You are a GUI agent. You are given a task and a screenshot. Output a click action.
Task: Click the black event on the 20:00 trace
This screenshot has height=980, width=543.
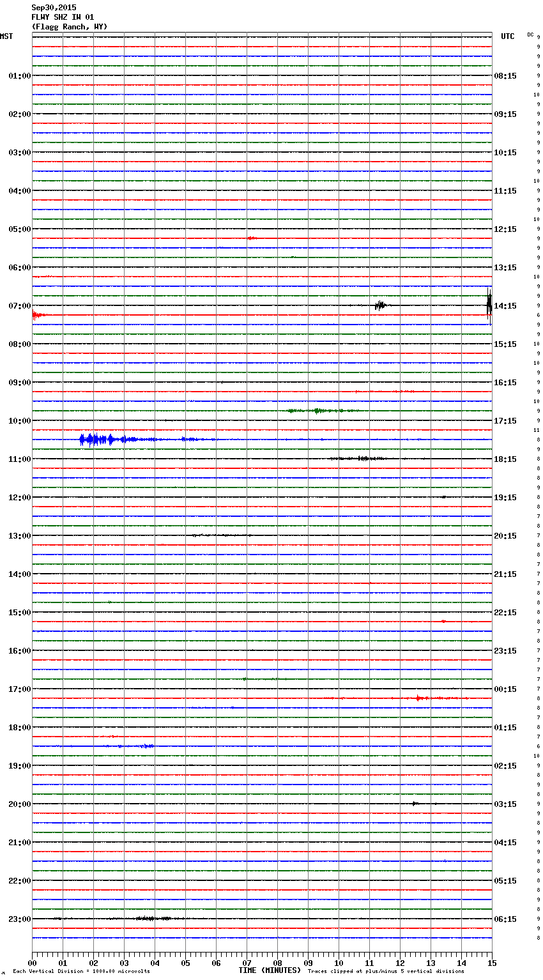415,804
